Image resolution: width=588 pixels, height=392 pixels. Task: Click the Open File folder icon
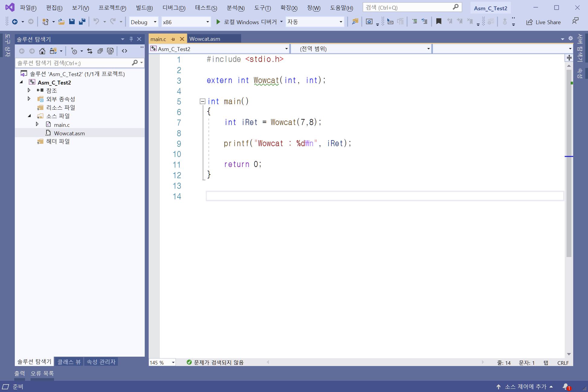coord(61,22)
